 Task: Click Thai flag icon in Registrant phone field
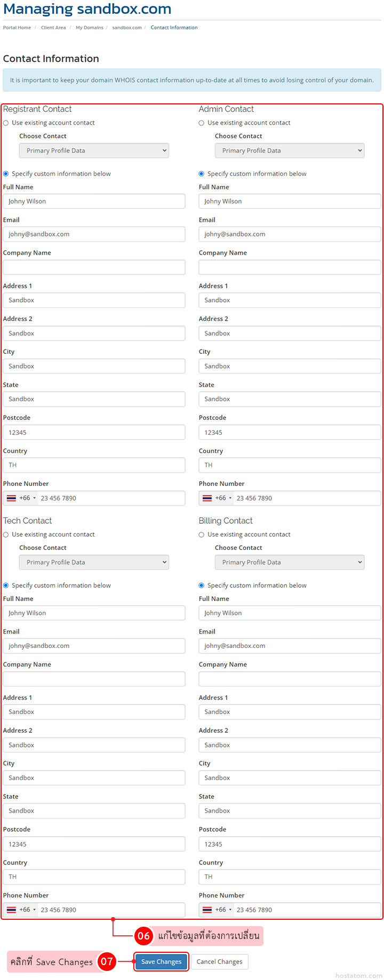point(12,498)
